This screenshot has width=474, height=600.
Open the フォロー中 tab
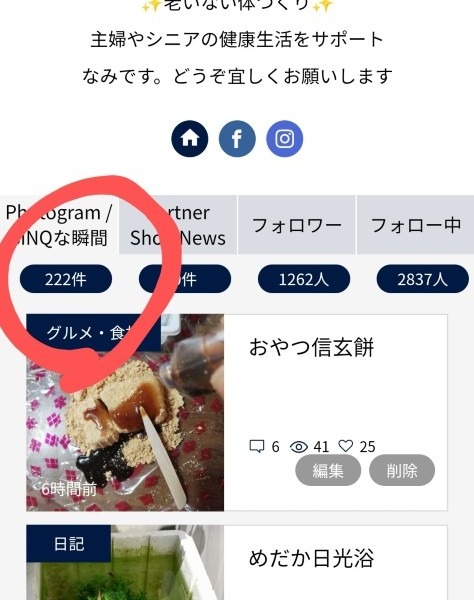pyautogui.click(x=415, y=225)
